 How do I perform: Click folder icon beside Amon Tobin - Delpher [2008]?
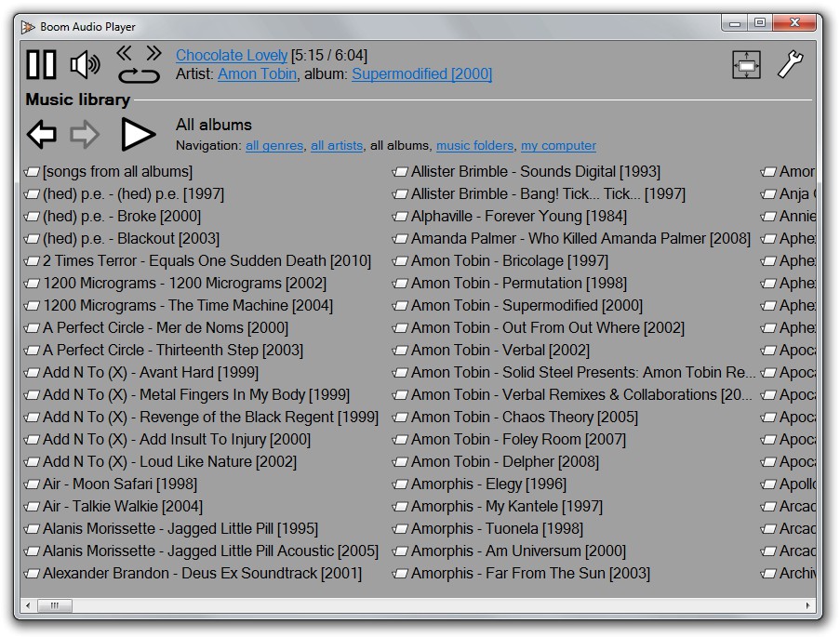tap(400, 462)
